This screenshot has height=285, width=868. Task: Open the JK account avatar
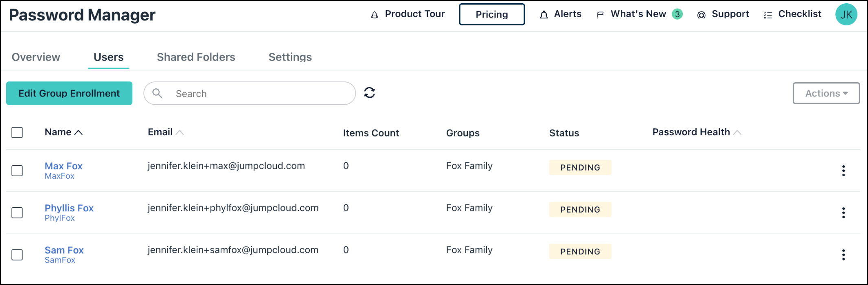(x=846, y=14)
